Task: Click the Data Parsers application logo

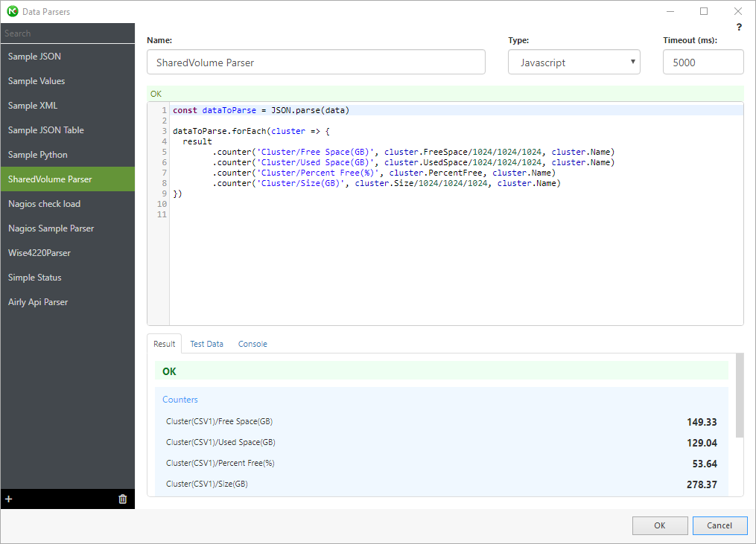Action: point(10,11)
